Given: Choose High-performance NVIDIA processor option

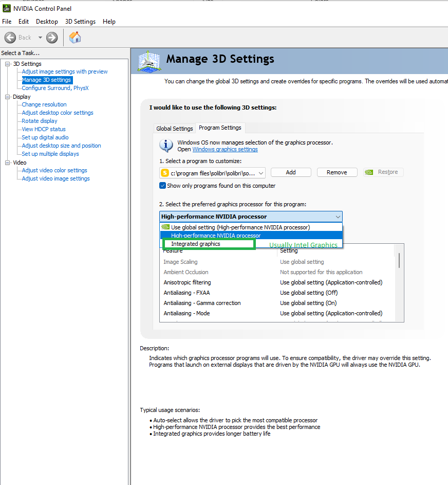Looking at the screenshot, I should click(251, 236).
